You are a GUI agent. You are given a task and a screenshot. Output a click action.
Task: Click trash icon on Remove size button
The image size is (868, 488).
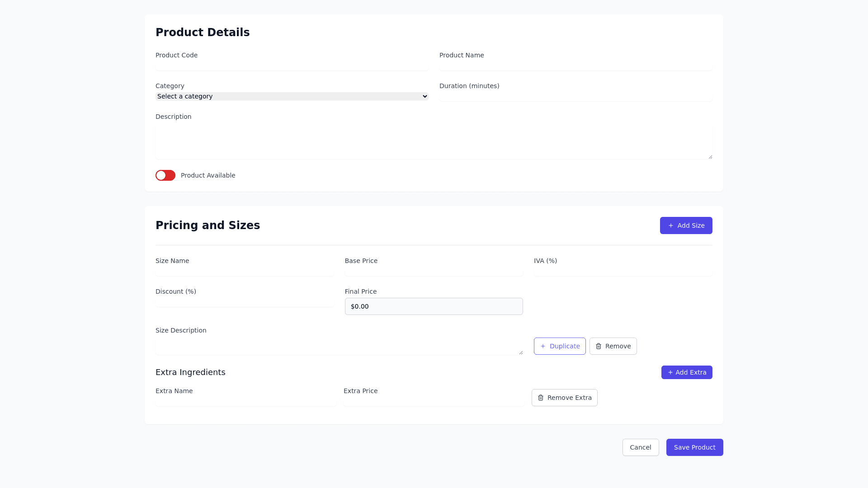point(599,346)
